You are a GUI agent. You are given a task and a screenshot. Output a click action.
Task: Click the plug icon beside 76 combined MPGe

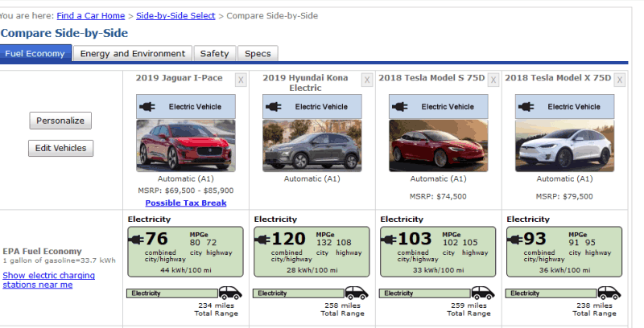(x=136, y=240)
